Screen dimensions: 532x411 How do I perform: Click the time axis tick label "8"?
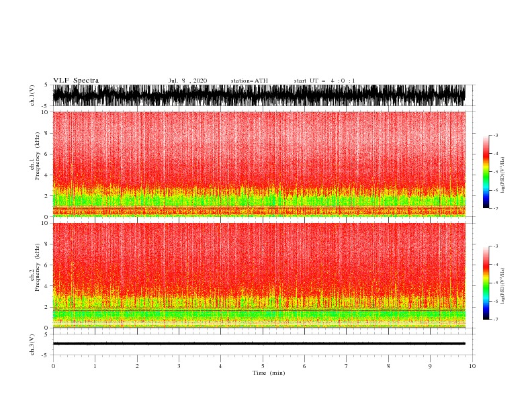click(388, 366)
